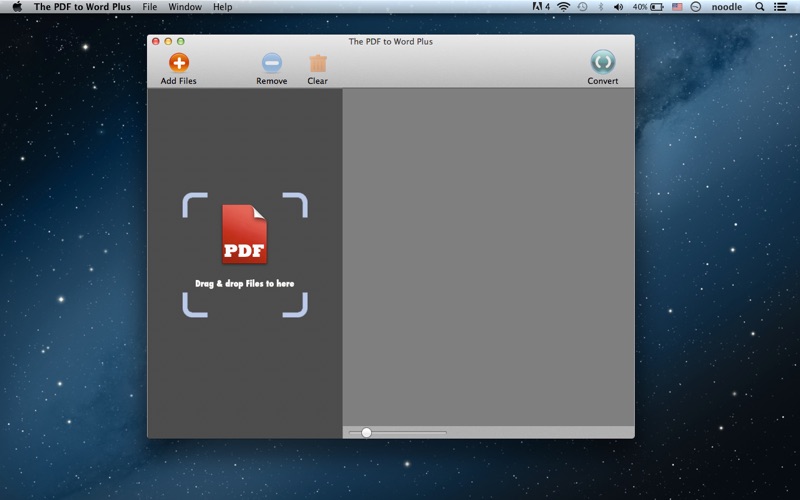Click the red PDF document icon
Image resolution: width=800 pixels, height=500 pixels.
tap(244, 234)
